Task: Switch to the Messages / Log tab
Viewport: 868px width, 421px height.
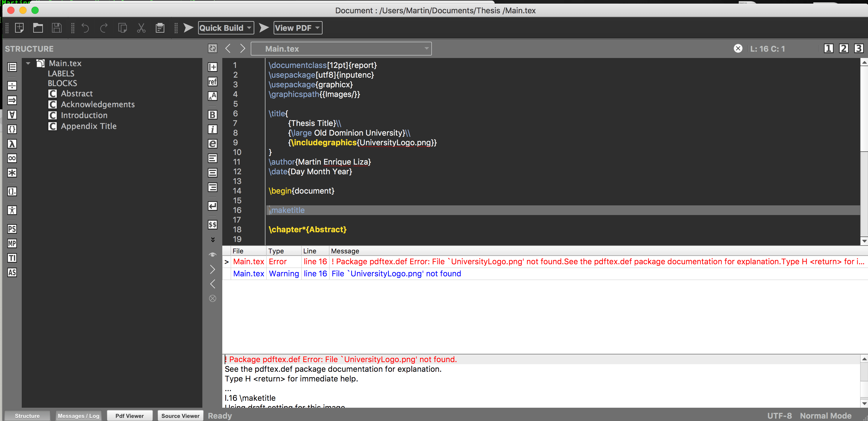Action: 78,415
